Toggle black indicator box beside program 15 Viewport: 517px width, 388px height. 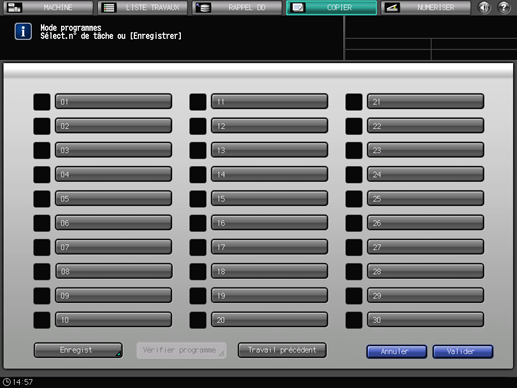(x=198, y=199)
